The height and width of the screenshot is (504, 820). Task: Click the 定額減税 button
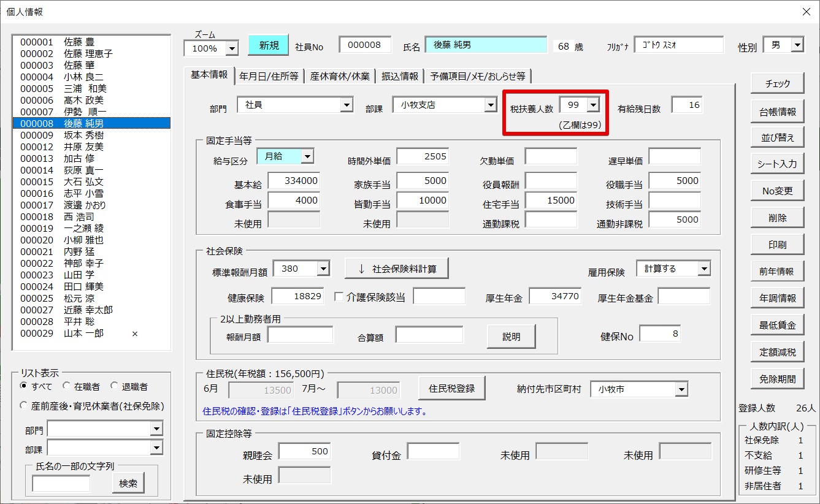pyautogui.click(x=777, y=352)
